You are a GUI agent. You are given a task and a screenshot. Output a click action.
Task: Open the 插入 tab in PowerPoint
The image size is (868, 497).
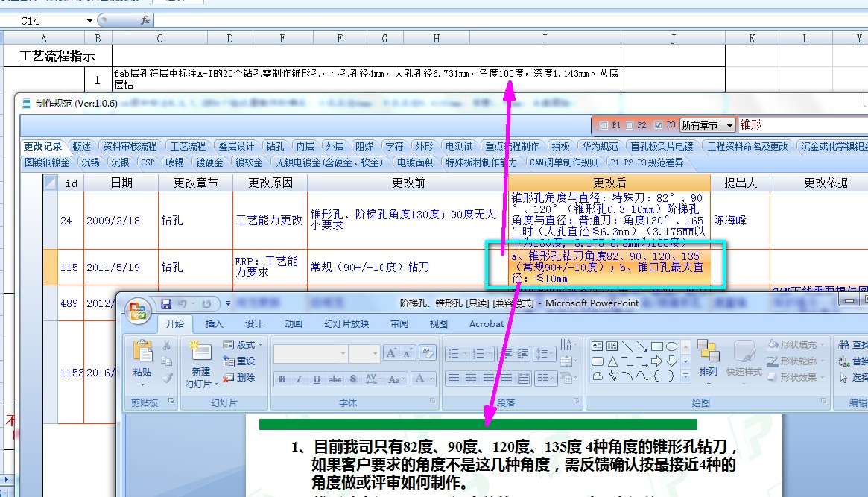tap(215, 324)
